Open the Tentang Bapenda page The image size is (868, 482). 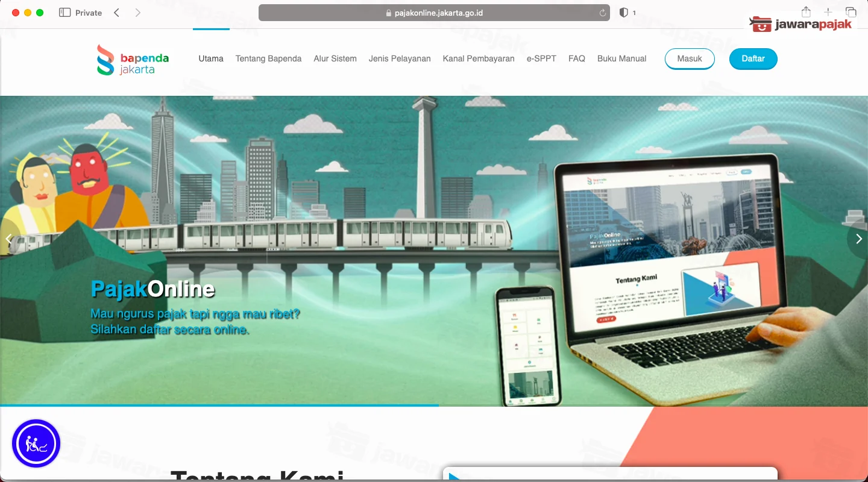pos(268,58)
